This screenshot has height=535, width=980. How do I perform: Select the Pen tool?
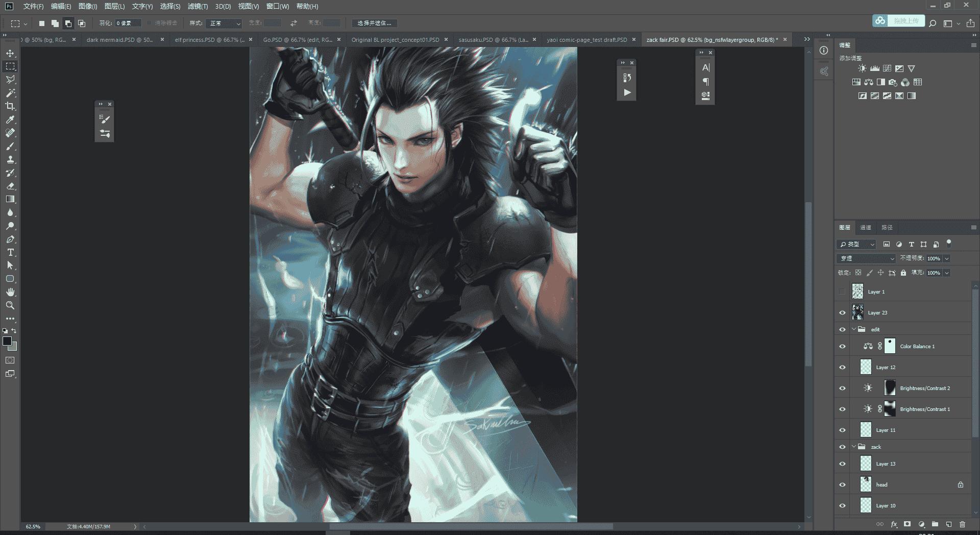tap(10, 239)
